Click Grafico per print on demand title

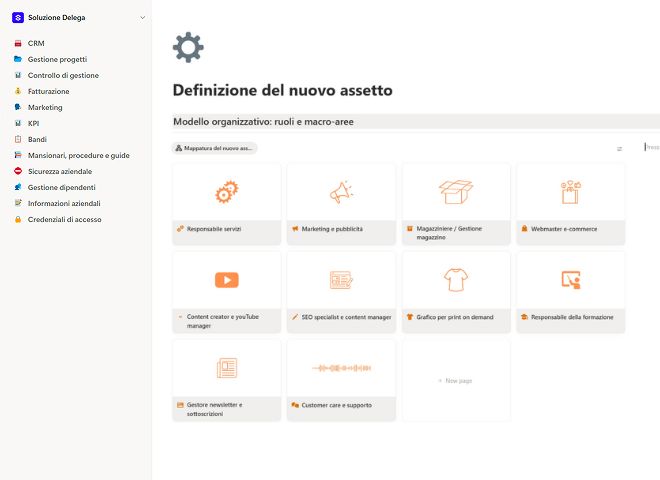click(x=455, y=317)
